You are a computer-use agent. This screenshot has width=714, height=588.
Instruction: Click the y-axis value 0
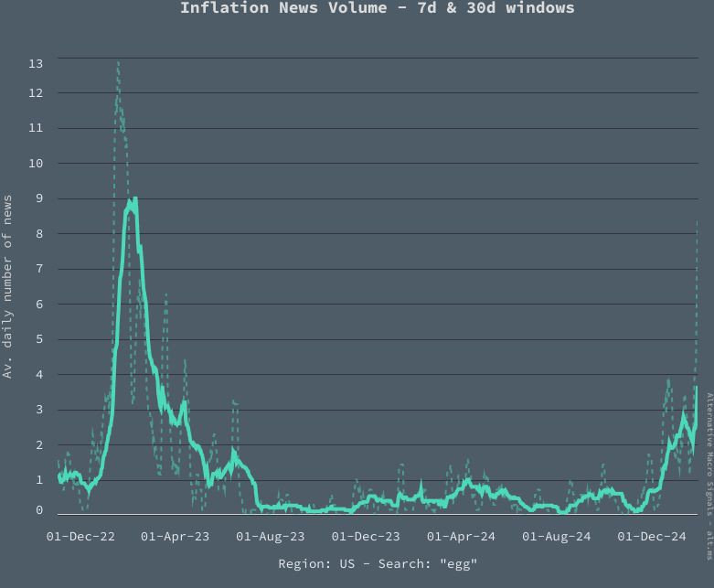[x=39, y=510]
